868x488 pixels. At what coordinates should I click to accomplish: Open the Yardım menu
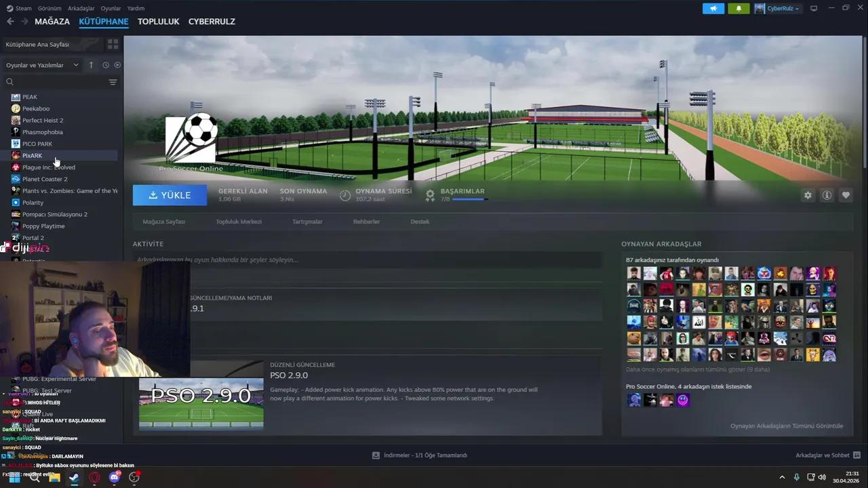point(136,8)
